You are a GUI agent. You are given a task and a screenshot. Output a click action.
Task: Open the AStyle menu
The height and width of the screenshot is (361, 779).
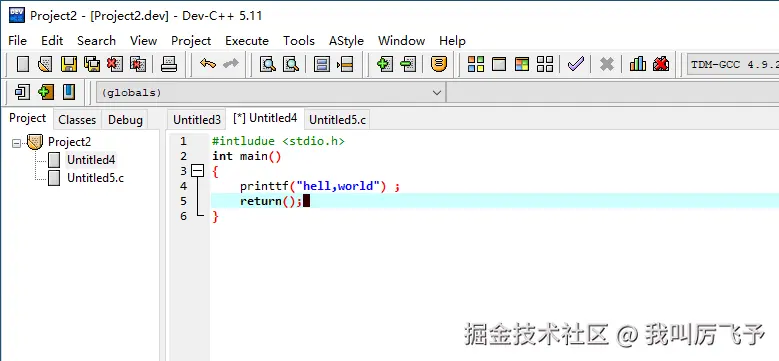(346, 41)
